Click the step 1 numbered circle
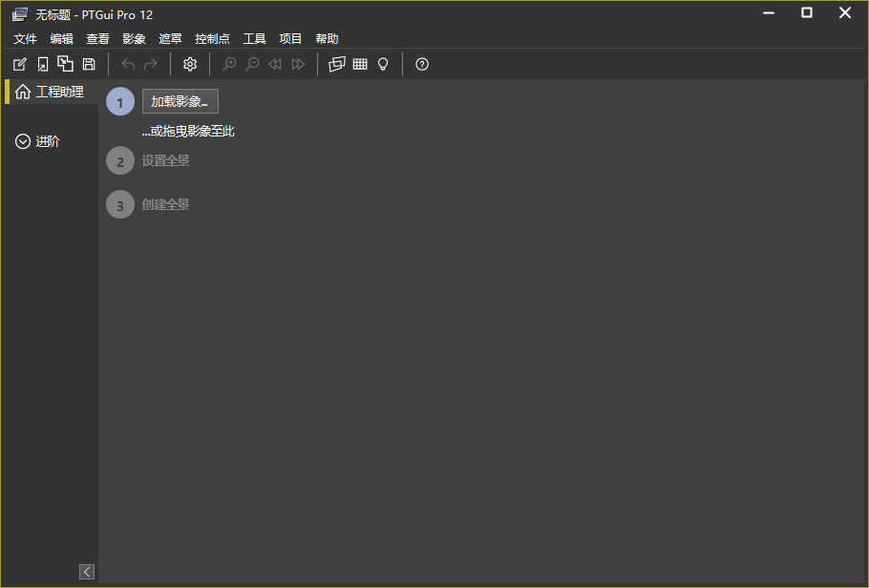The height and width of the screenshot is (588, 869). [119, 101]
